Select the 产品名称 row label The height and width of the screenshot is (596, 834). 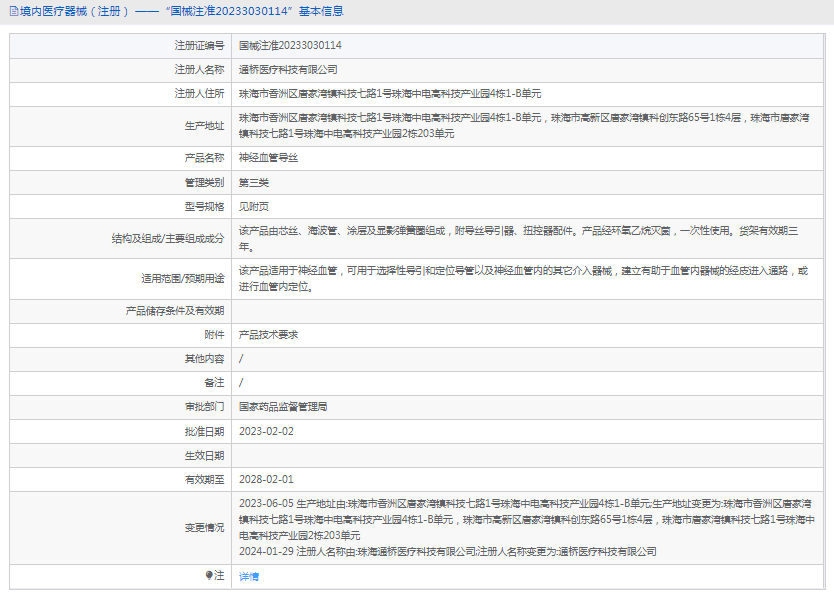tap(204, 158)
